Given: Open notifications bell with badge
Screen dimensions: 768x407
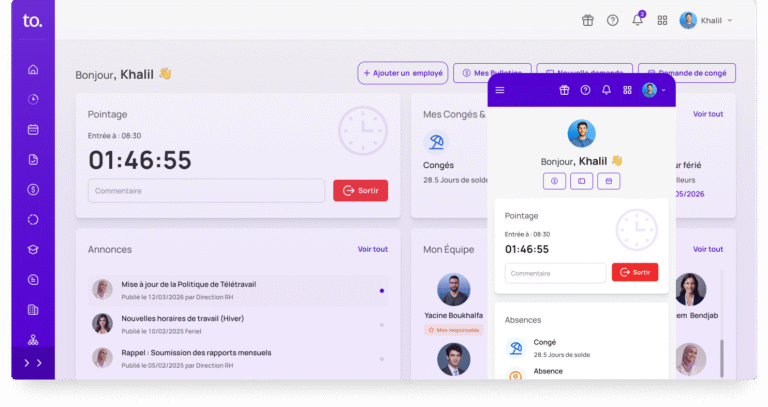Looking at the screenshot, I should coord(638,19).
